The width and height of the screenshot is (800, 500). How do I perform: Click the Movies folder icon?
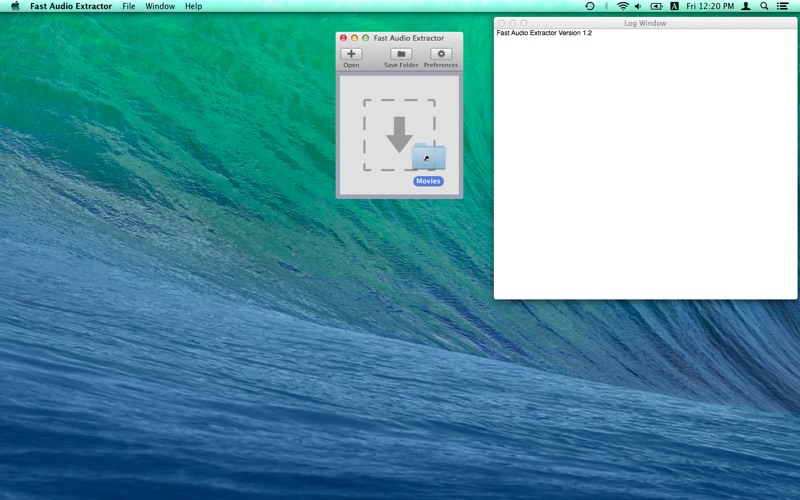[429, 157]
